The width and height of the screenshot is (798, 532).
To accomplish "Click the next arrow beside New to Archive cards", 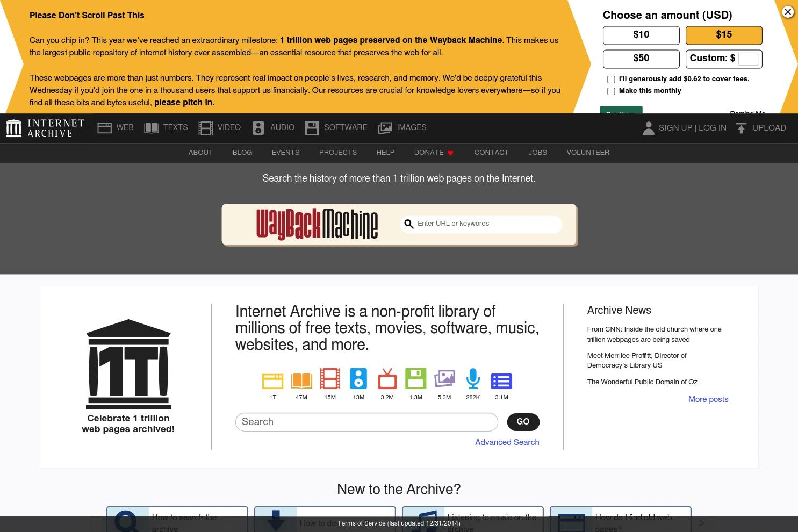I will pyautogui.click(x=701, y=523).
